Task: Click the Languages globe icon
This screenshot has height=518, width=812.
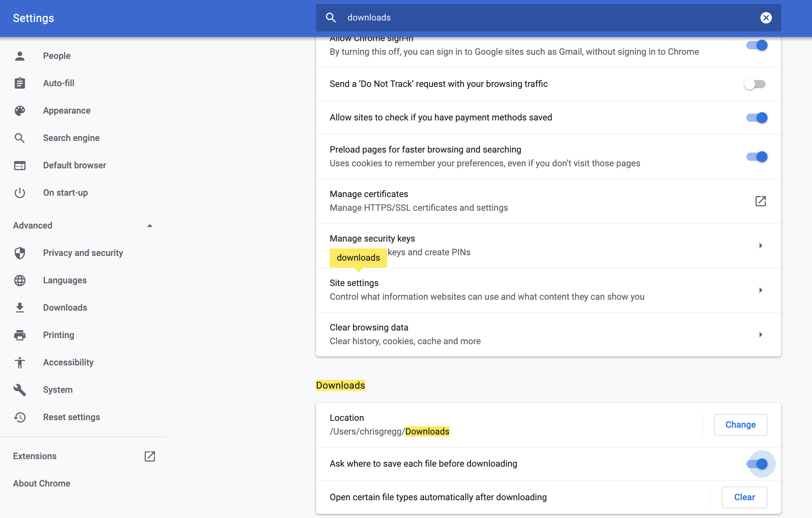Action: (x=20, y=280)
